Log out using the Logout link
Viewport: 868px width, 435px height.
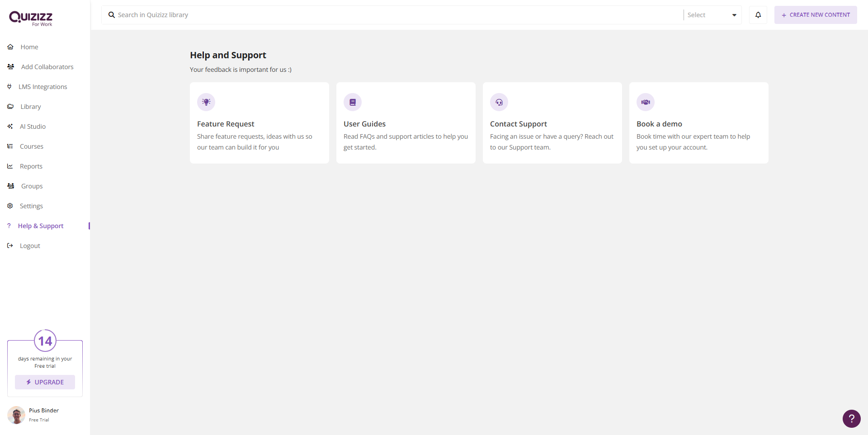pyautogui.click(x=30, y=246)
